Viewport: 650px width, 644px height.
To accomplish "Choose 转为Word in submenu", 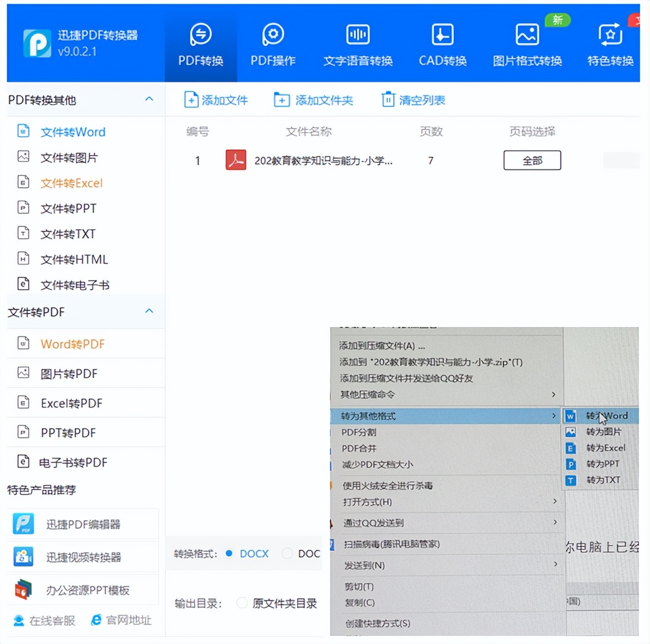I will point(601,416).
